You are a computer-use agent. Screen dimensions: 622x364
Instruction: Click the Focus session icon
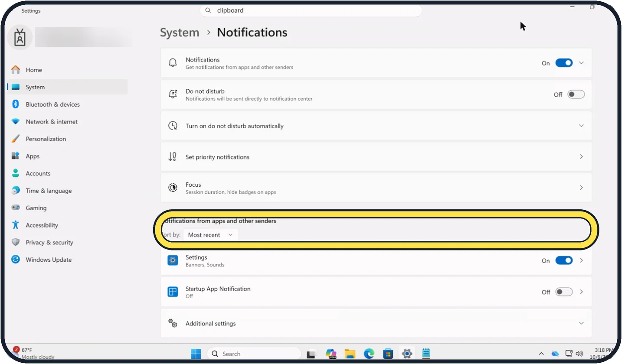coord(173,188)
